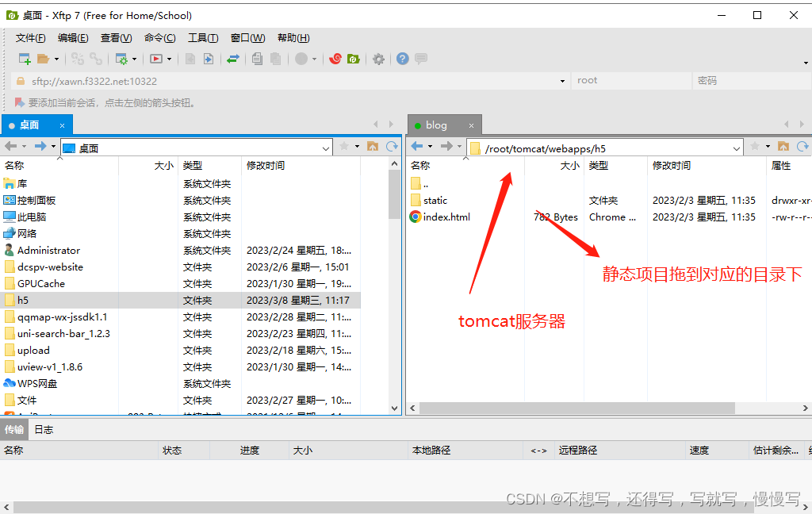This screenshot has height=514, width=812.
Task: Open the 窗口(W) menu
Action: [247, 38]
